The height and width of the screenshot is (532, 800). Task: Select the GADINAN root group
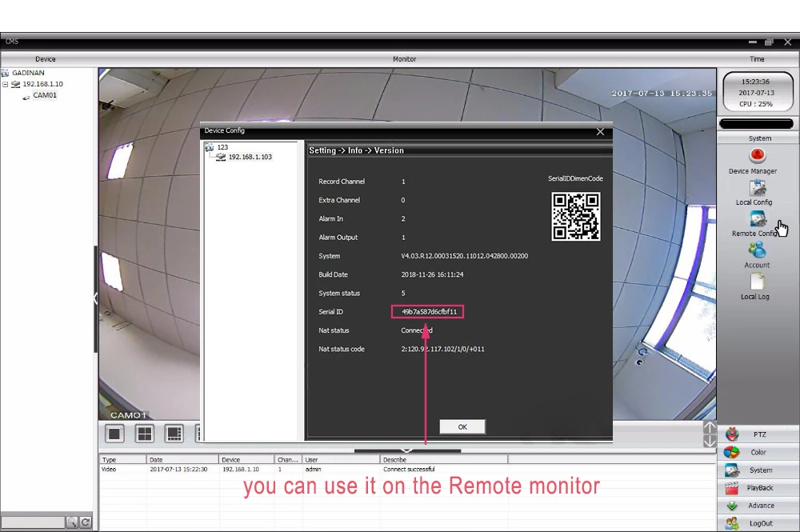click(28, 73)
